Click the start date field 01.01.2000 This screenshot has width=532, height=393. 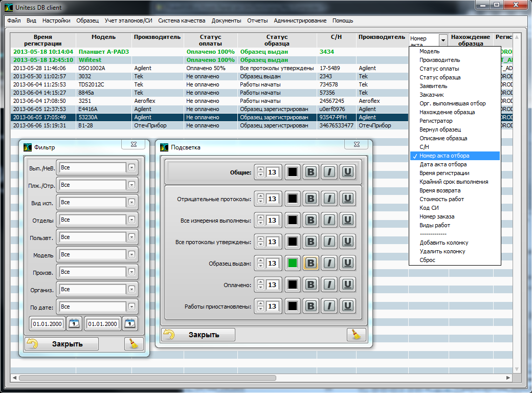[47, 324]
